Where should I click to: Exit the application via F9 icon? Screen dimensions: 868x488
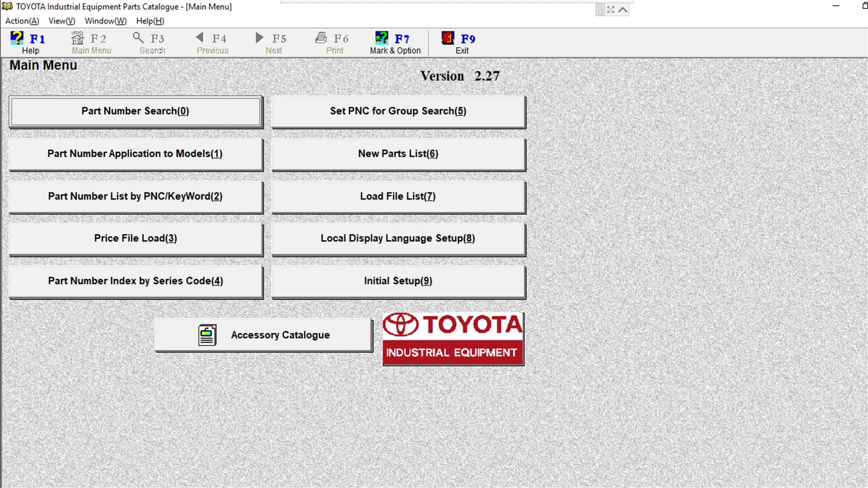tap(448, 38)
